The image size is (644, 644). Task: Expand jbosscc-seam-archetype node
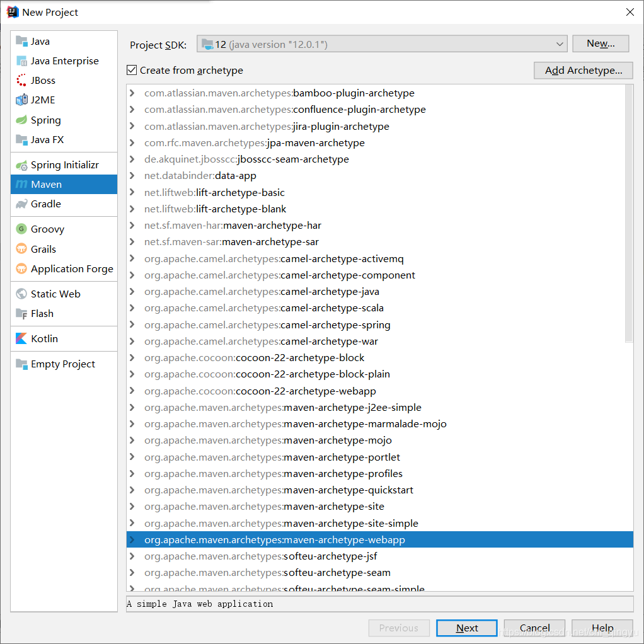click(x=132, y=159)
